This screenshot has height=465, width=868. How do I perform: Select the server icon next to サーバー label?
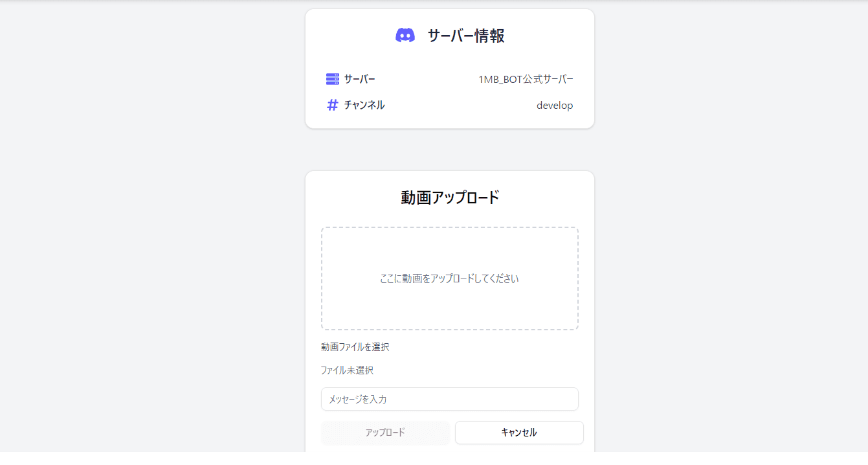(331, 78)
